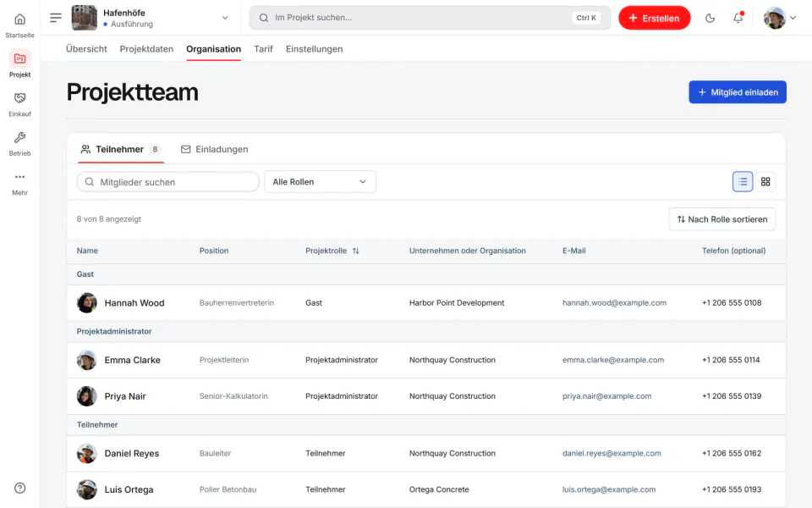Viewport: 812px width, 508px height.
Task: Click Daniel Reyes's avatar
Action: tap(87, 453)
